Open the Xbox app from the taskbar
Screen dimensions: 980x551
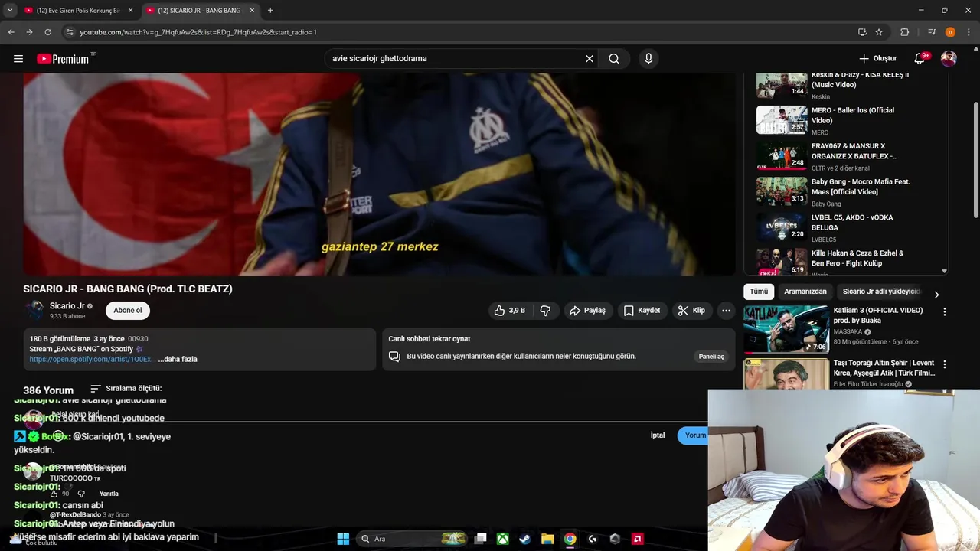pyautogui.click(x=502, y=539)
